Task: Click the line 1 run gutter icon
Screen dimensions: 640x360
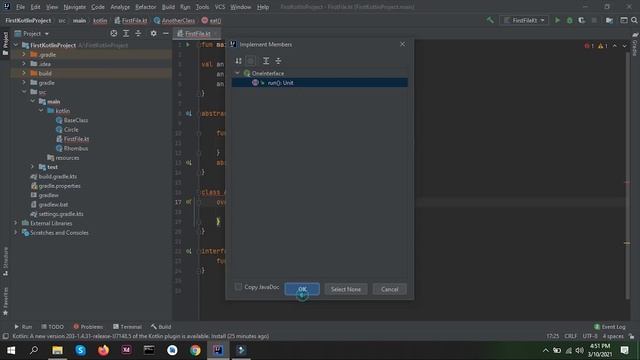Action: (188, 44)
